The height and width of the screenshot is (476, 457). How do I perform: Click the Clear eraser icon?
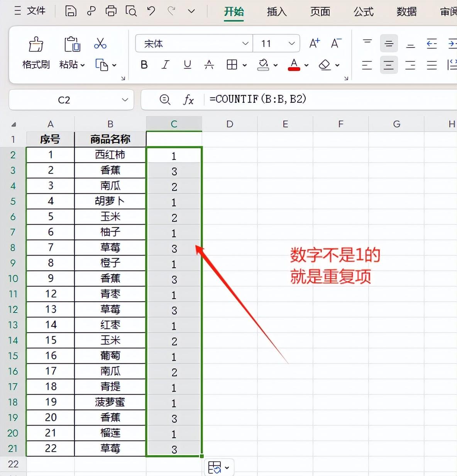pos(325,65)
